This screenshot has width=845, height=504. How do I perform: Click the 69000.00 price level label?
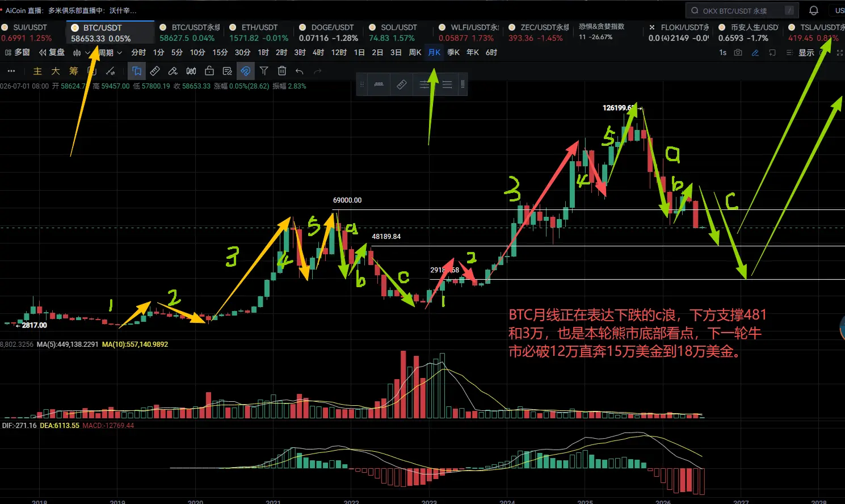pos(347,200)
